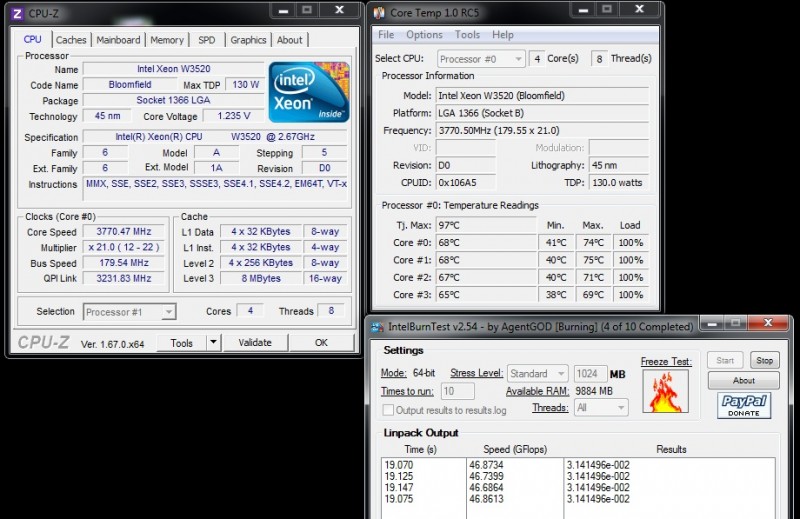The height and width of the screenshot is (519, 800).
Task: Expand the Threads All dropdown
Action: click(x=593, y=407)
